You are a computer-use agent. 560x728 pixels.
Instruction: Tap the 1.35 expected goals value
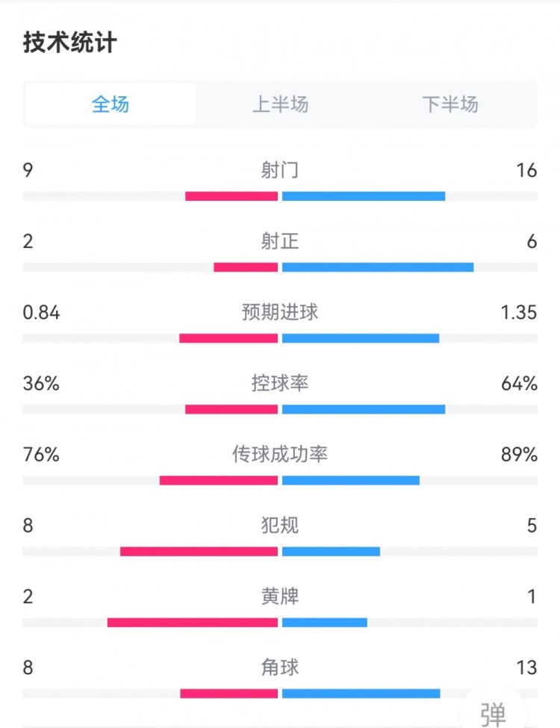[519, 313]
